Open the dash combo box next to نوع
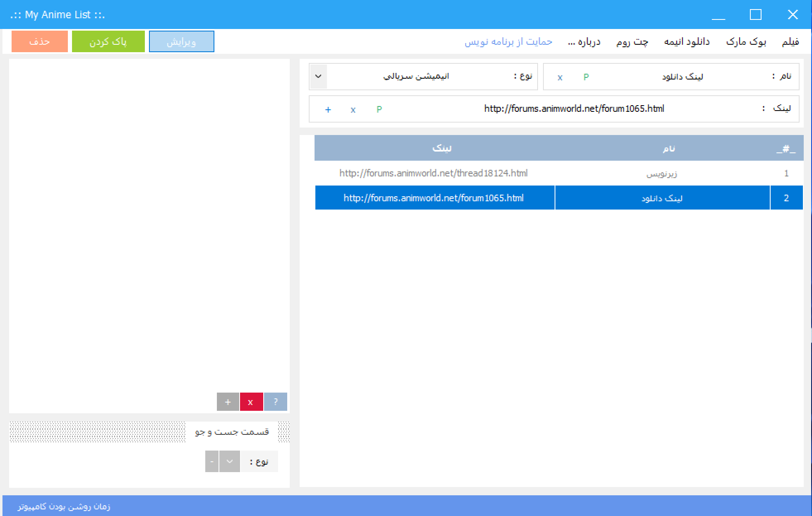The width and height of the screenshot is (812, 516). tap(212, 461)
